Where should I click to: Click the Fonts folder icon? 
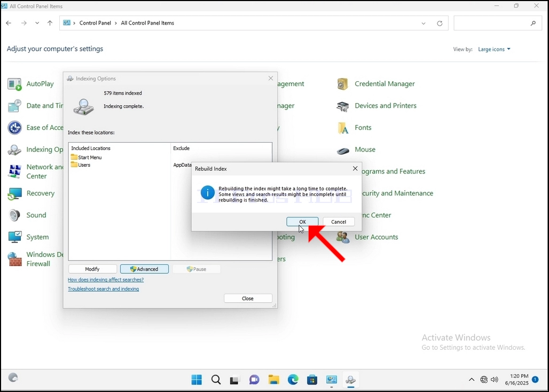[x=343, y=128]
